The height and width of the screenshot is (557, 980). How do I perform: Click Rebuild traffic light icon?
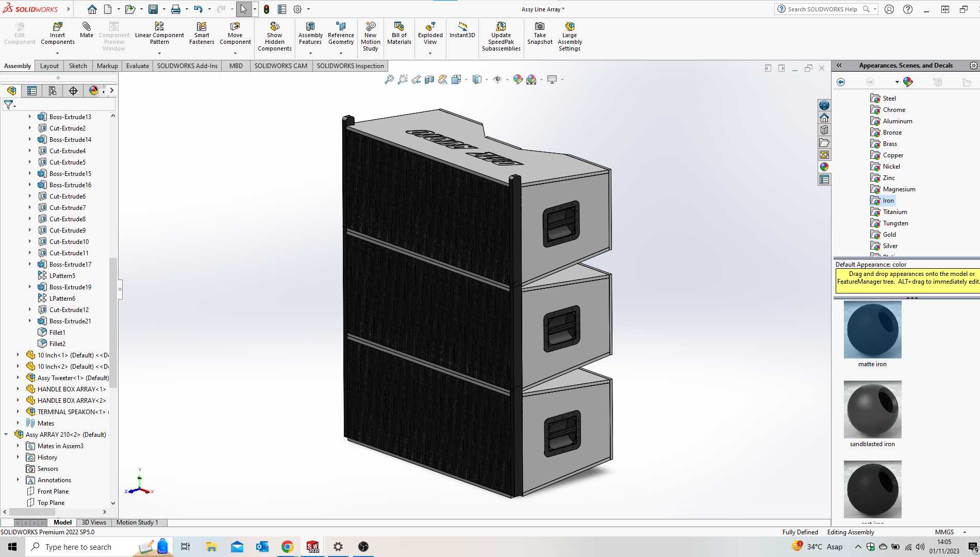pos(267,9)
